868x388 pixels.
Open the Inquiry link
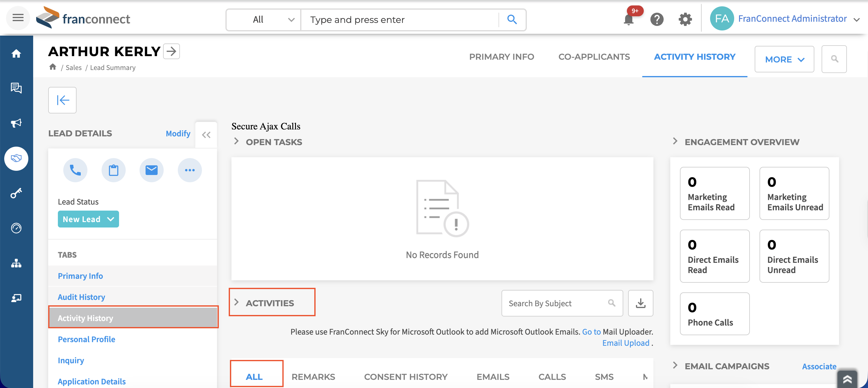[x=71, y=360]
